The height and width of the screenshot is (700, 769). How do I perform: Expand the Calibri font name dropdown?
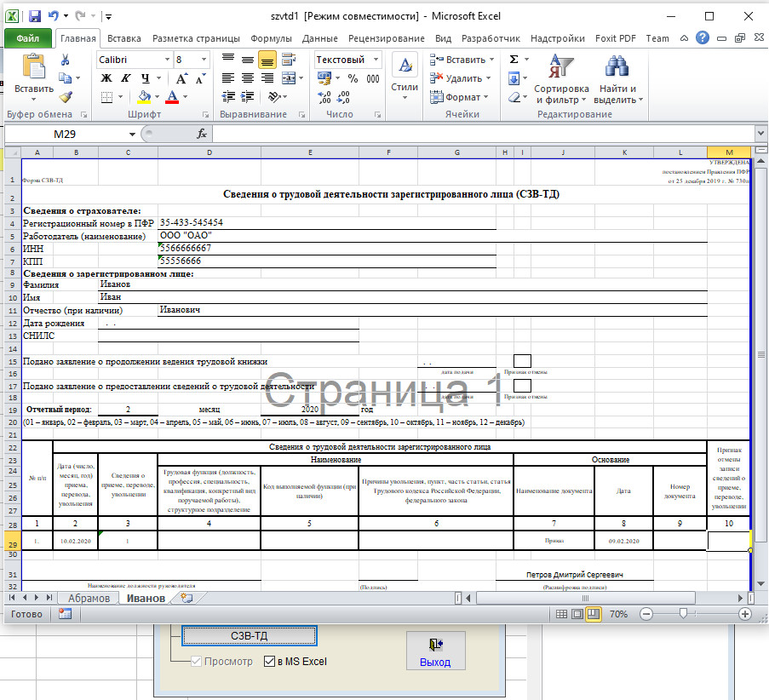tap(166, 60)
